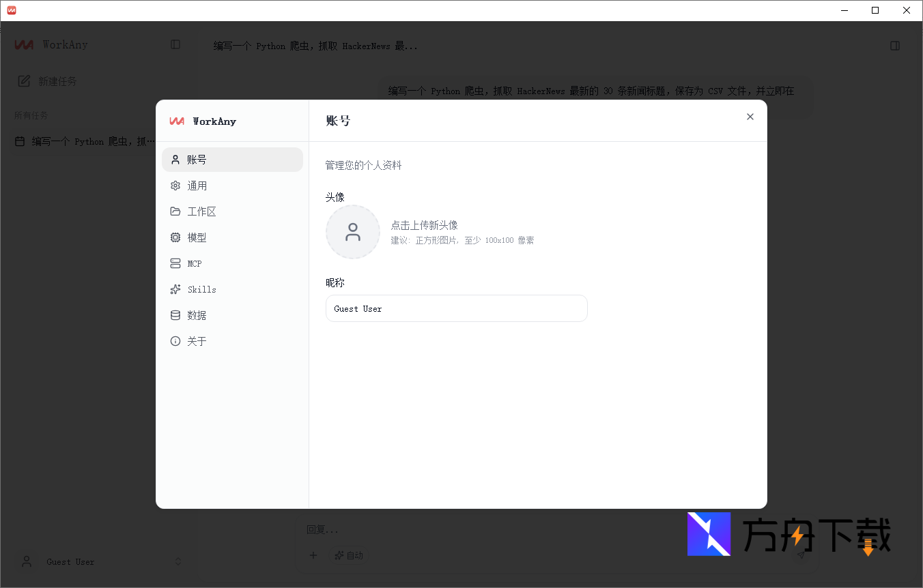Open the 自动 mode selector
923x588 pixels.
349,555
